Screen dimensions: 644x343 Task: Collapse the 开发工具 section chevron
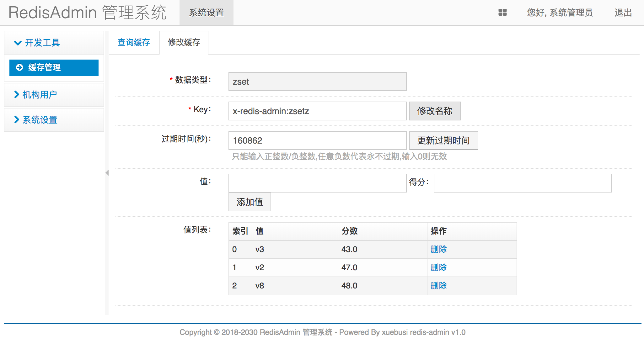pyautogui.click(x=18, y=43)
